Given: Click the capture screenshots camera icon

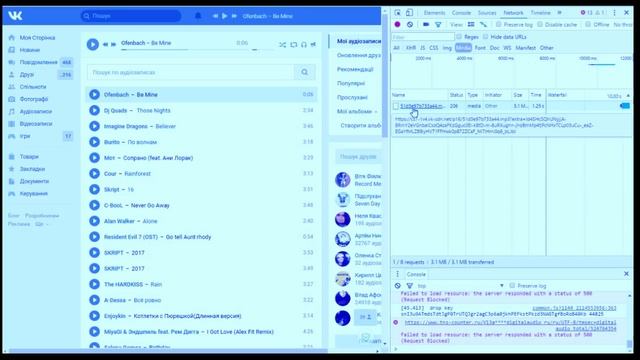Looking at the screenshot, I should (426, 24).
